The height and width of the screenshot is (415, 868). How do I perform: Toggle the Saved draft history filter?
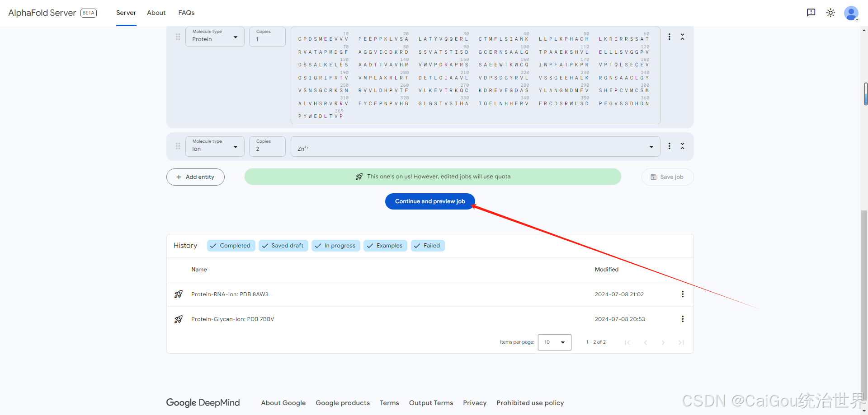tap(283, 246)
